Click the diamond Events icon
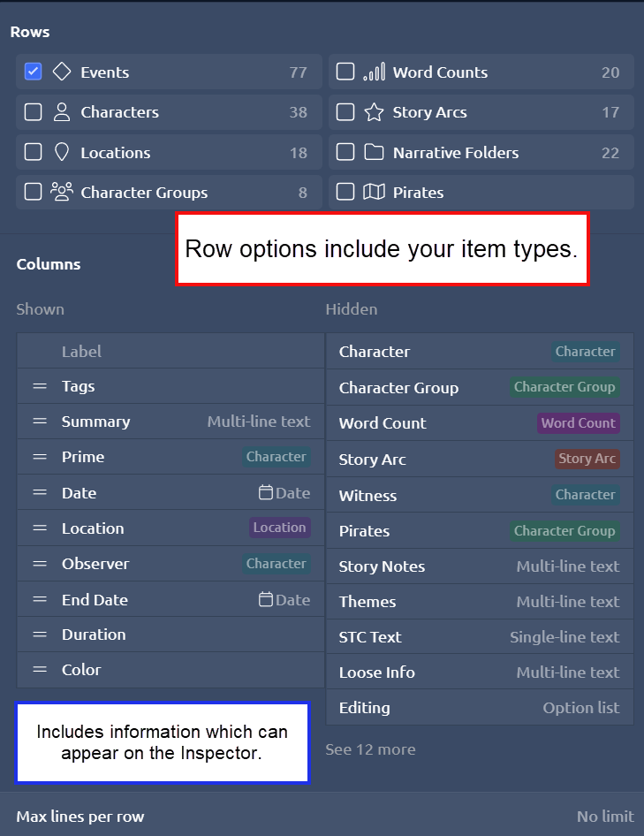644x836 pixels. coord(62,72)
